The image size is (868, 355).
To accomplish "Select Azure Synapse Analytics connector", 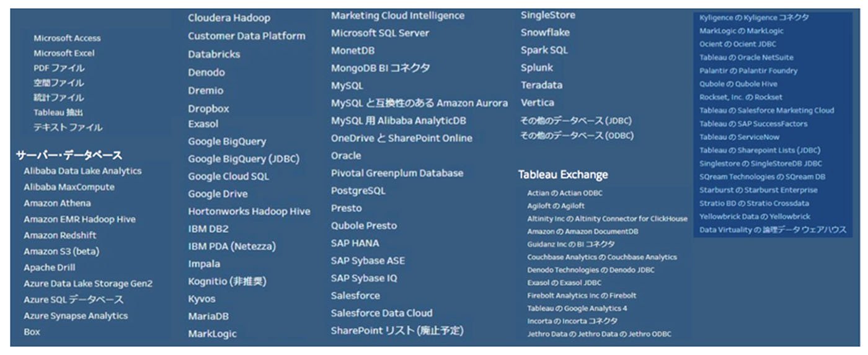I will pos(76,316).
